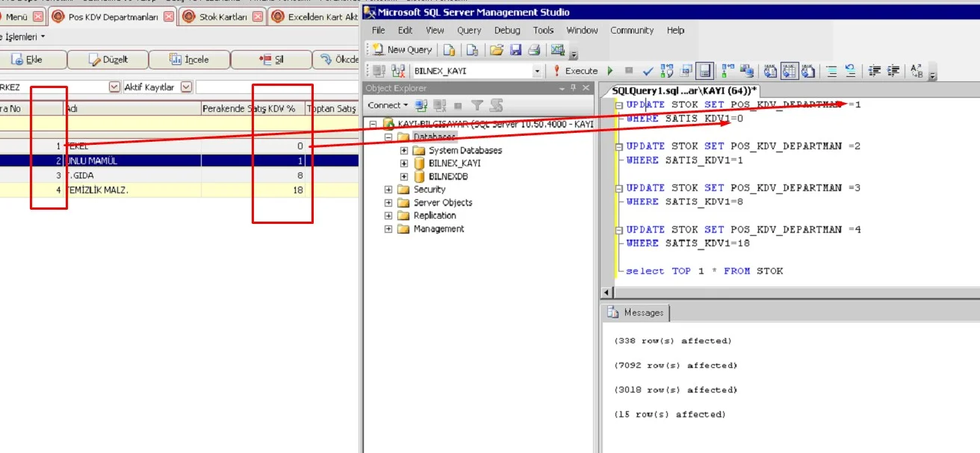Click the Disconnect icon in Object Explorer toolbar
980x453 pixels.
(x=439, y=105)
